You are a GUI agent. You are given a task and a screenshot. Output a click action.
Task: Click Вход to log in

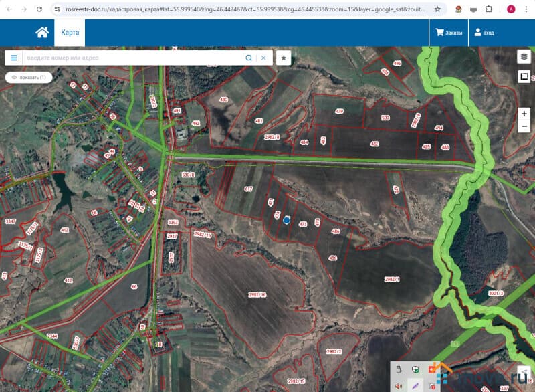pos(484,33)
